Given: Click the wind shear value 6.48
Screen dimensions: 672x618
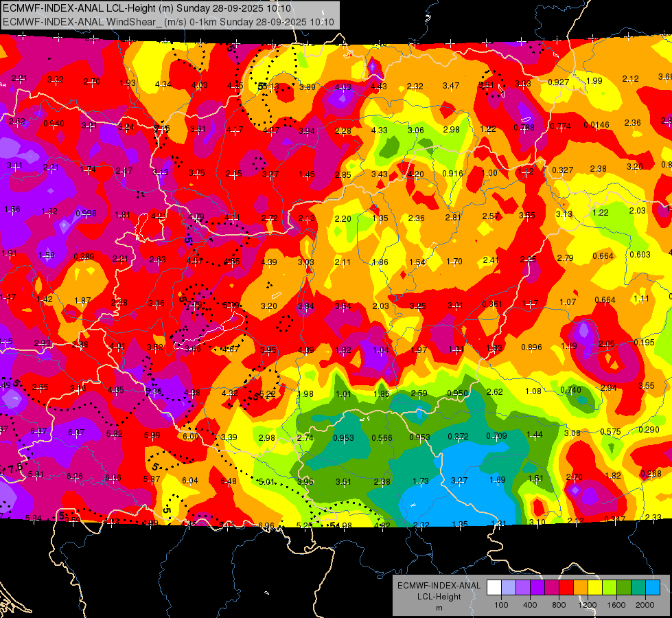Looking at the screenshot, I should (229, 481).
